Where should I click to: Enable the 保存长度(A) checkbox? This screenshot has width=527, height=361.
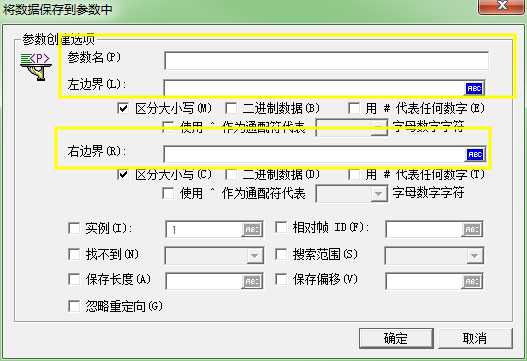point(74,279)
